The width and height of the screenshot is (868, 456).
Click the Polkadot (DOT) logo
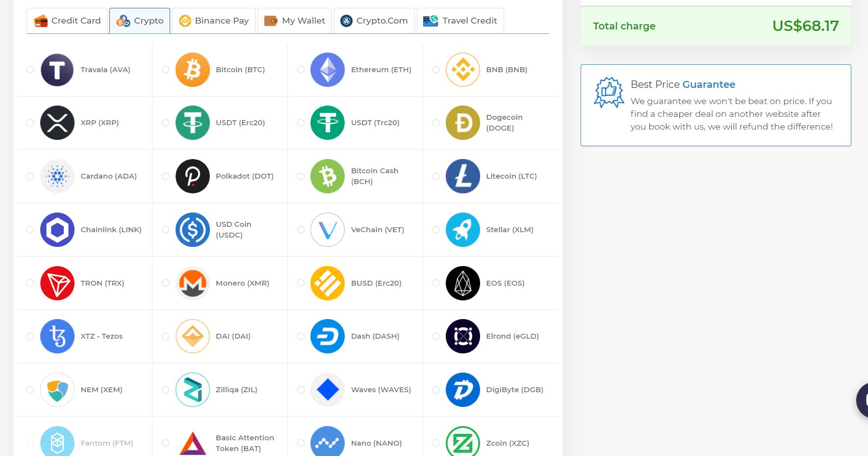(193, 176)
